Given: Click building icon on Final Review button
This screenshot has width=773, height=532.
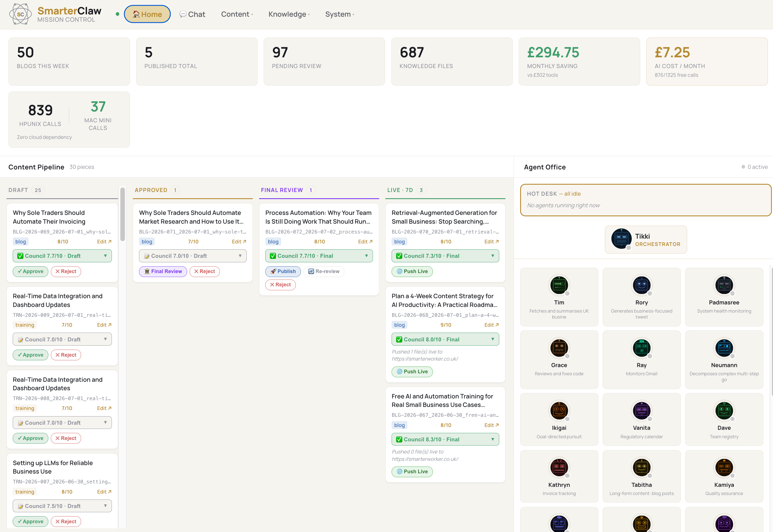Looking at the screenshot, I should pyautogui.click(x=147, y=271).
